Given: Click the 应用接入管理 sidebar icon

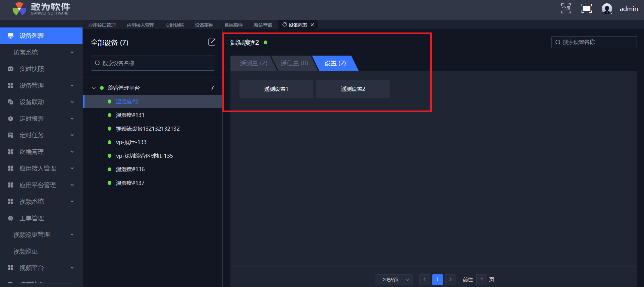Looking at the screenshot, I should tap(11, 168).
